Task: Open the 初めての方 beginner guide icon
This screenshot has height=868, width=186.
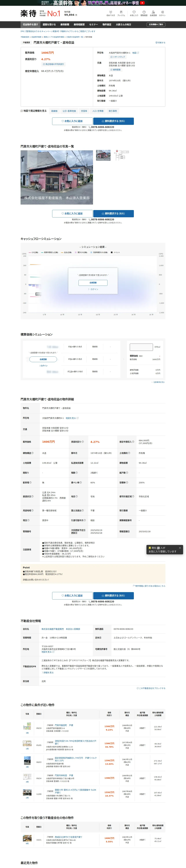Action: (x=111, y=13)
